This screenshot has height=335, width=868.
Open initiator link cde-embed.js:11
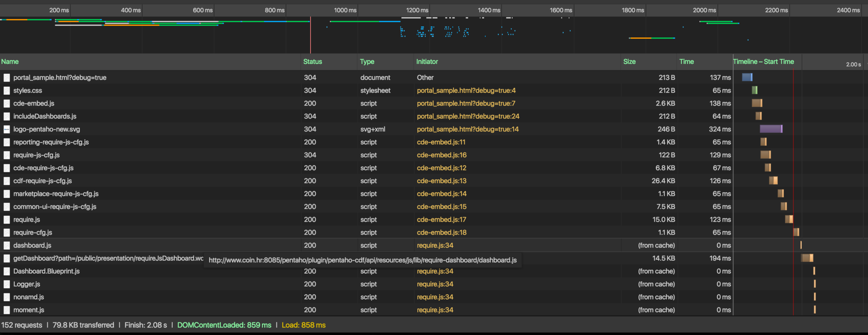[441, 142]
